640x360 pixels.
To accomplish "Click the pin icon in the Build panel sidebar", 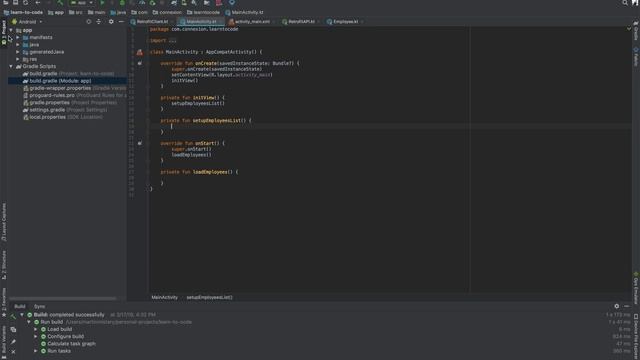I will pyautogui.click(x=13, y=342).
